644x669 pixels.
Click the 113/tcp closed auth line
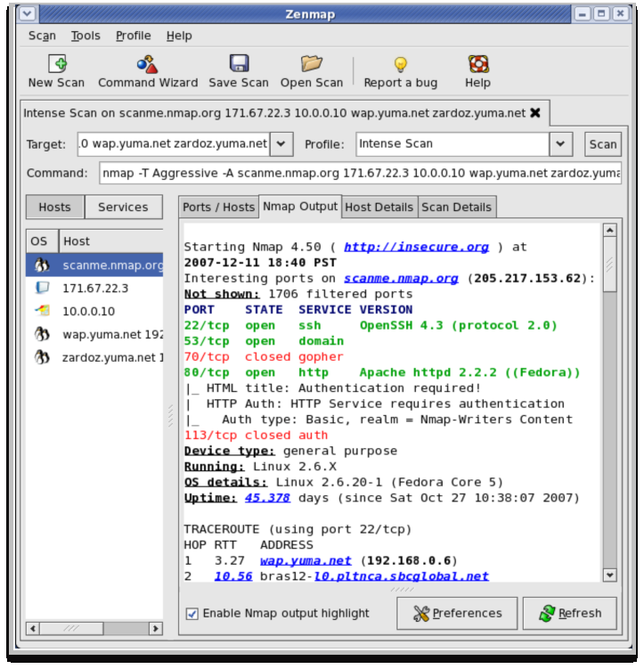[x=256, y=436]
